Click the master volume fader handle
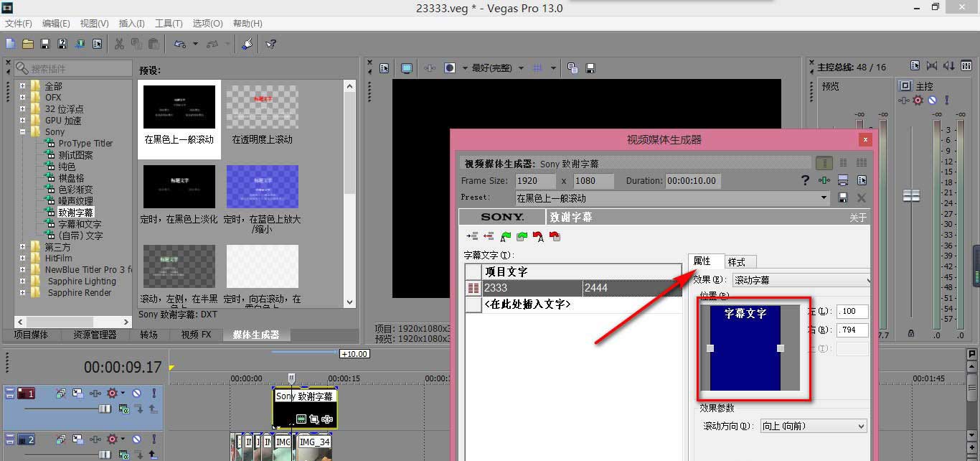Screen dimensions: 980x461 [x=911, y=195]
